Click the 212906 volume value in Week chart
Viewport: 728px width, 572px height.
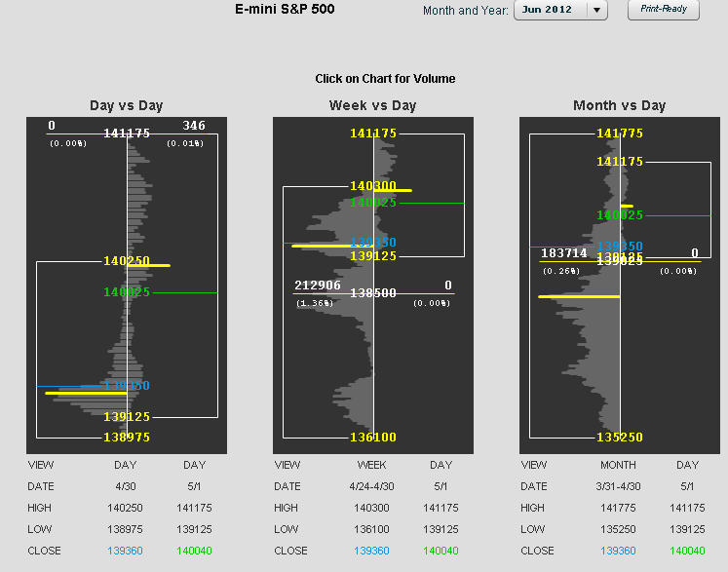tap(318, 286)
